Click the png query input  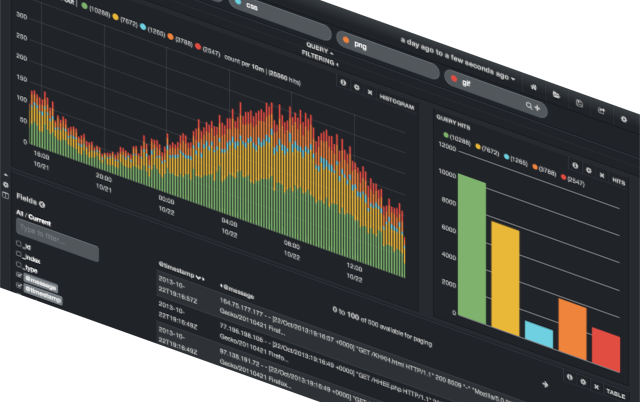(388, 55)
